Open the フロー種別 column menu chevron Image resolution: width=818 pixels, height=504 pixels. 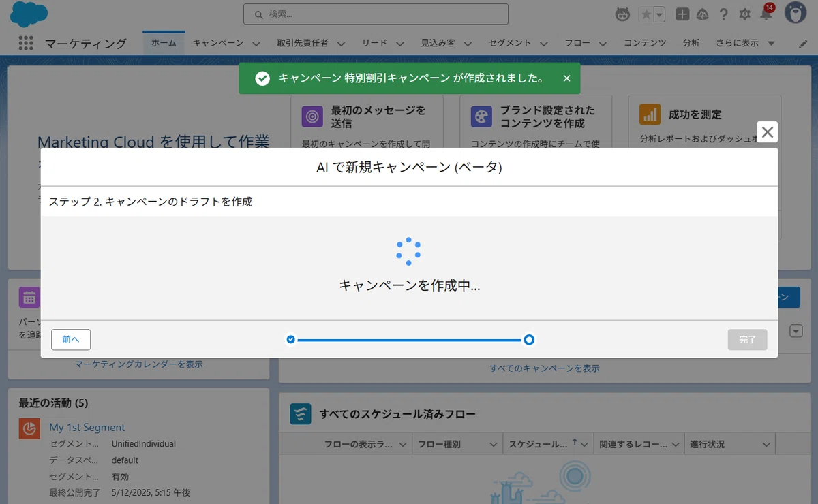coord(494,445)
